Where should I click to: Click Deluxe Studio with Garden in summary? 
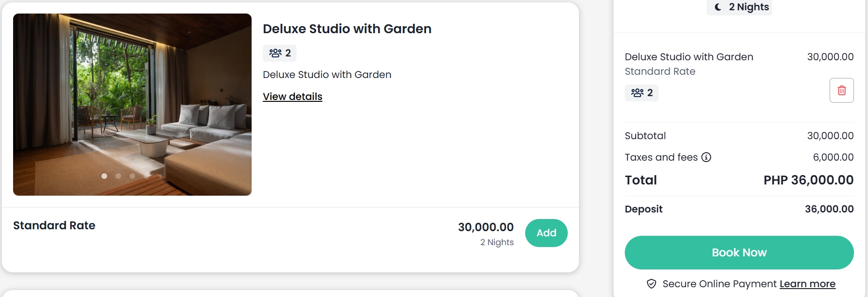[x=688, y=57]
